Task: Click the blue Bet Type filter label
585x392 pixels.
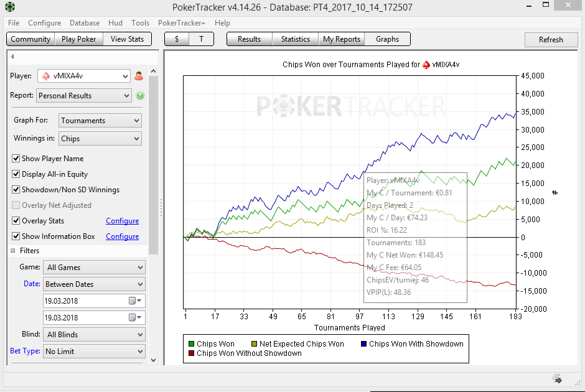Action: [25, 351]
